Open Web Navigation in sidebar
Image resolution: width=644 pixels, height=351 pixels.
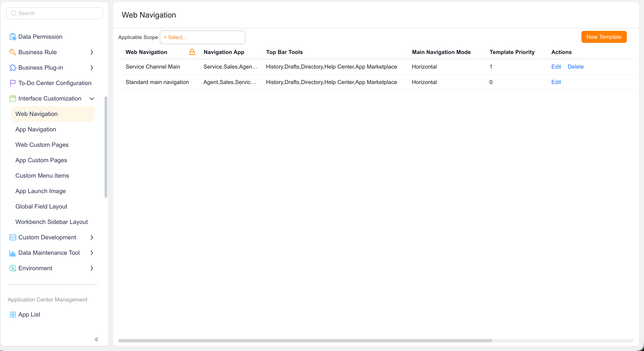click(53, 114)
